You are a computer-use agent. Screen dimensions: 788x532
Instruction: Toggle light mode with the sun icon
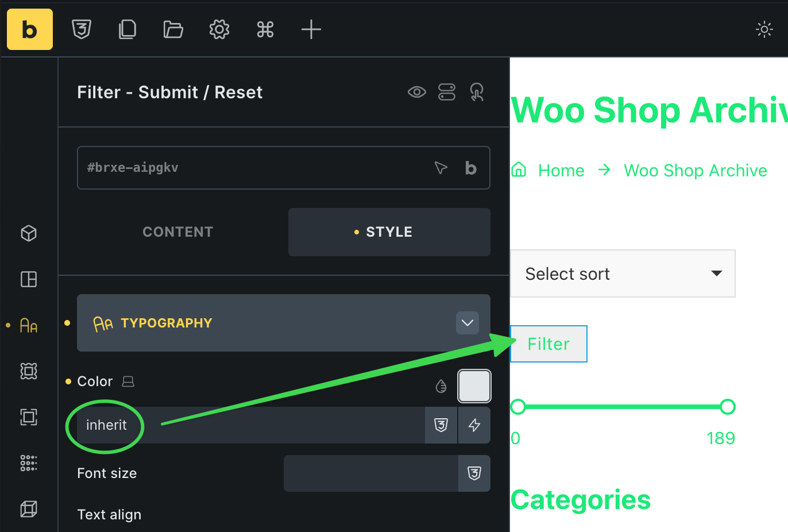click(764, 29)
